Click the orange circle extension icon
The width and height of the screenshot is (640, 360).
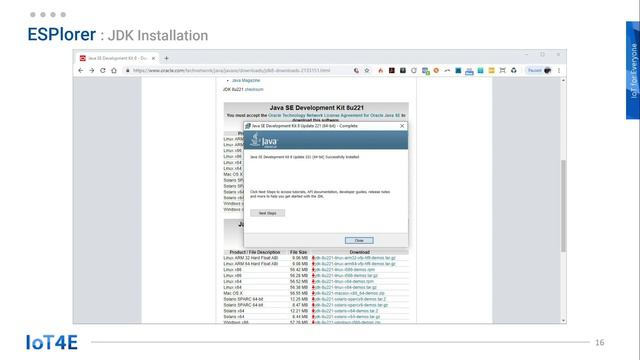tap(436, 71)
